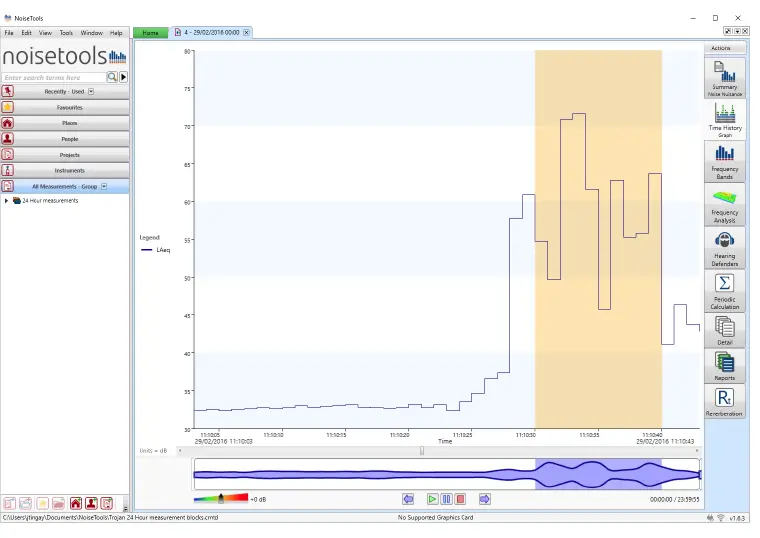Open the Summary Noise Nuisance action
Image resolution: width=760 pixels, height=538 pixels.
point(725,78)
